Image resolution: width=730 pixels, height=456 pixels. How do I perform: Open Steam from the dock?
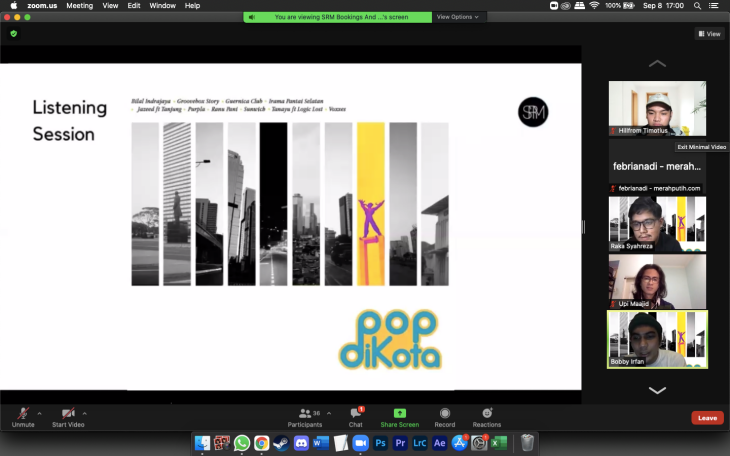click(281, 443)
